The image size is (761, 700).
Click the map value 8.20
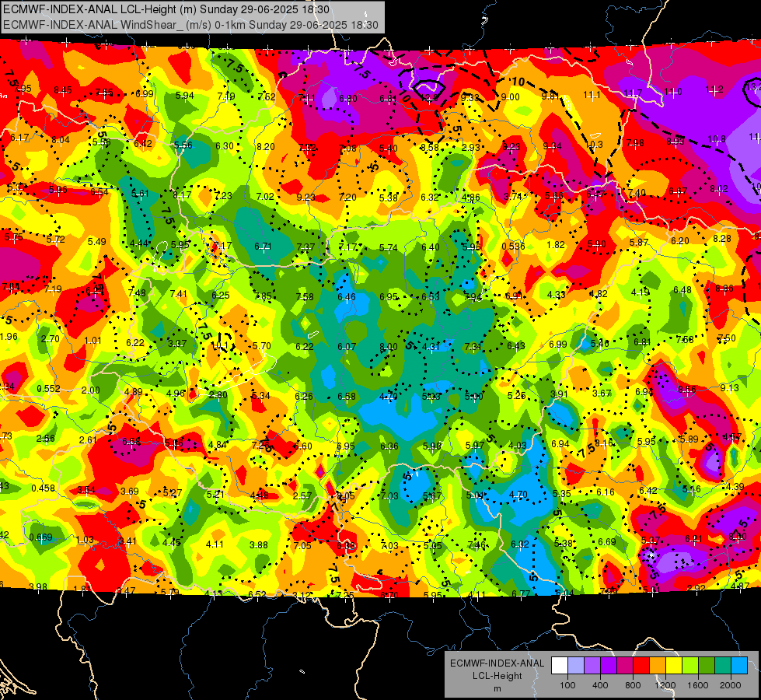coord(266,147)
